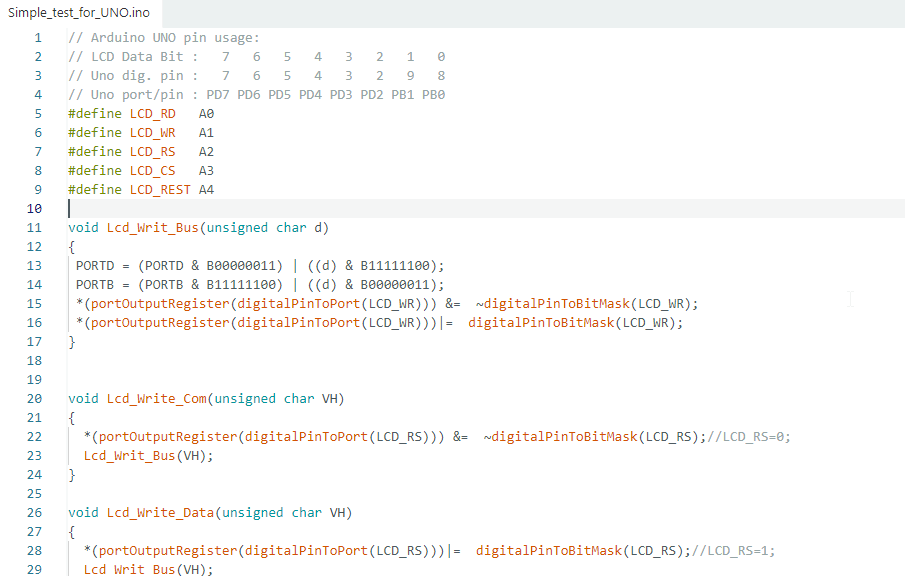Click the empty line 10 in editor
Viewport: 905px width, 576px height.
pyautogui.click(x=485, y=208)
